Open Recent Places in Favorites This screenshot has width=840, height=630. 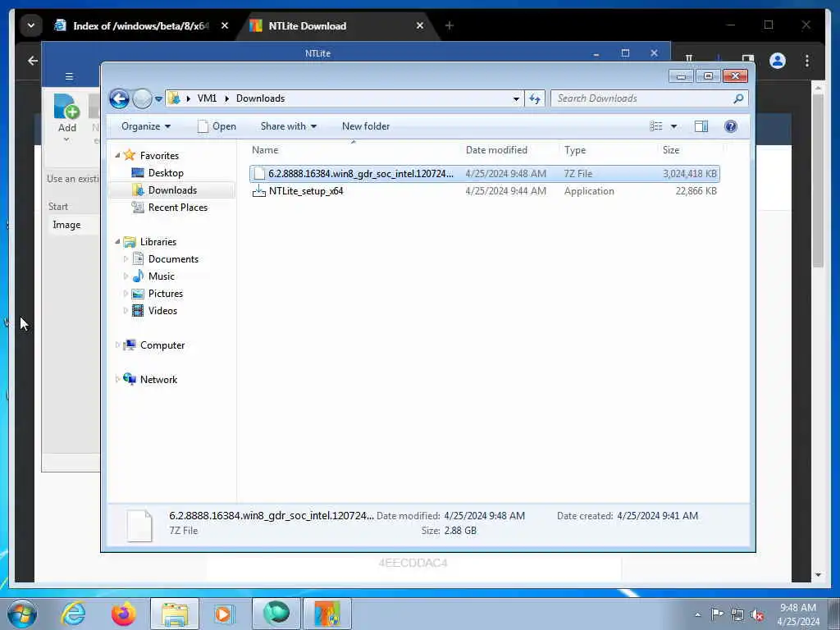coord(178,208)
